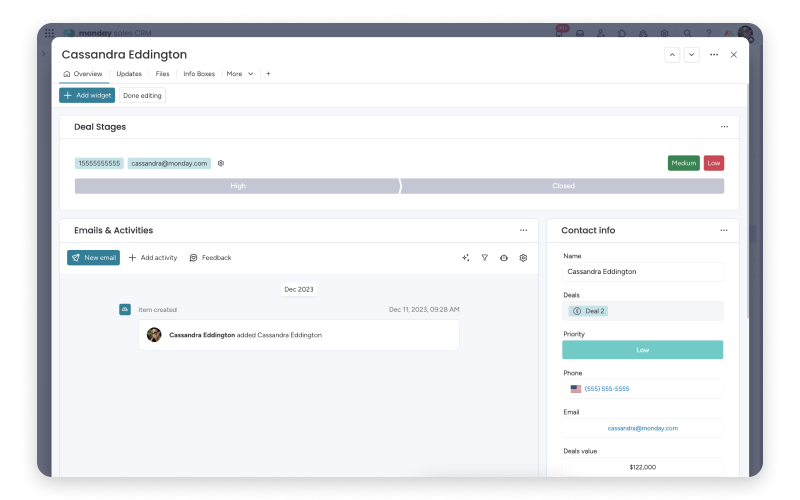Click the Add widget button

coord(87,95)
